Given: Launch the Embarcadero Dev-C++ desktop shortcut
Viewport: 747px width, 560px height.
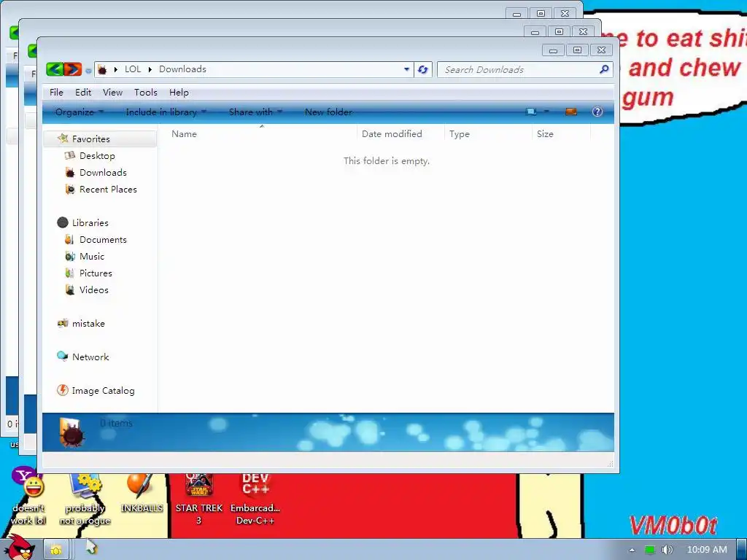Looking at the screenshot, I should tap(255, 499).
